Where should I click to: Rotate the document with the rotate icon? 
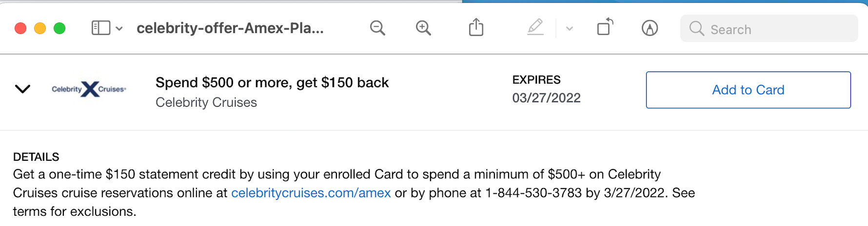(605, 27)
